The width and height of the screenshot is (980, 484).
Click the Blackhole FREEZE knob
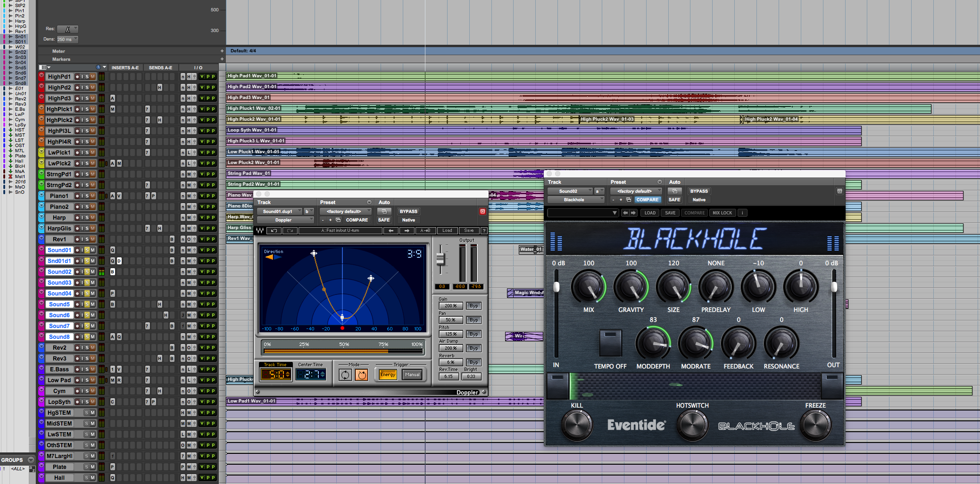tap(815, 424)
